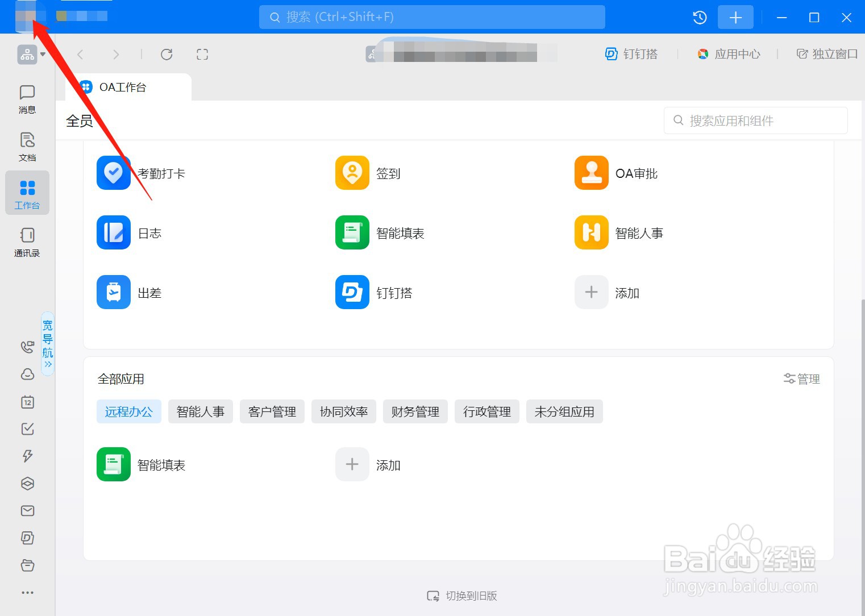
Task: Open the to-do checkmark sidebar icon
Action: 27,429
